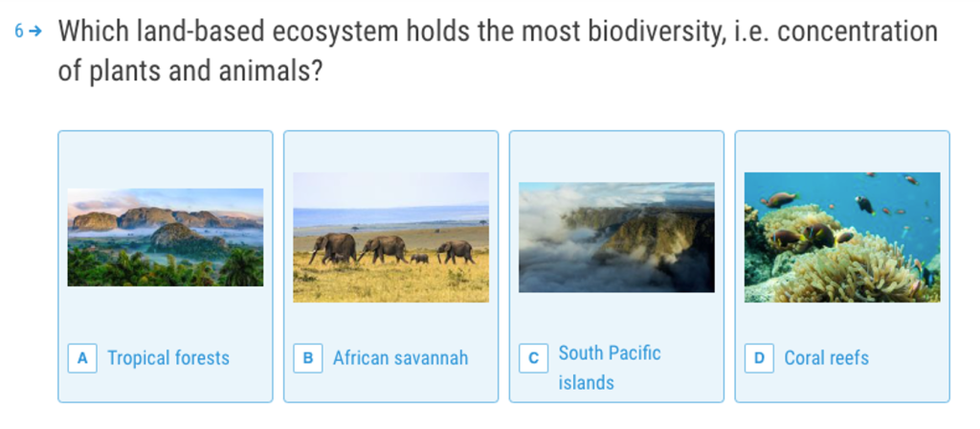The image size is (980, 429).
Task: Click the Tropical forests landscape image
Action: 166,237
